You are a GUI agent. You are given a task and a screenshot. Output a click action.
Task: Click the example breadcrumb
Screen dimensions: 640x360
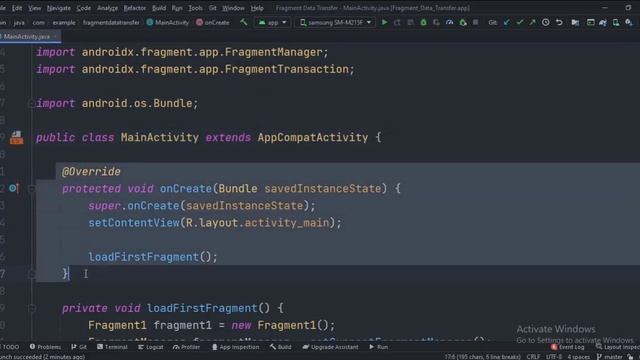[64, 22]
